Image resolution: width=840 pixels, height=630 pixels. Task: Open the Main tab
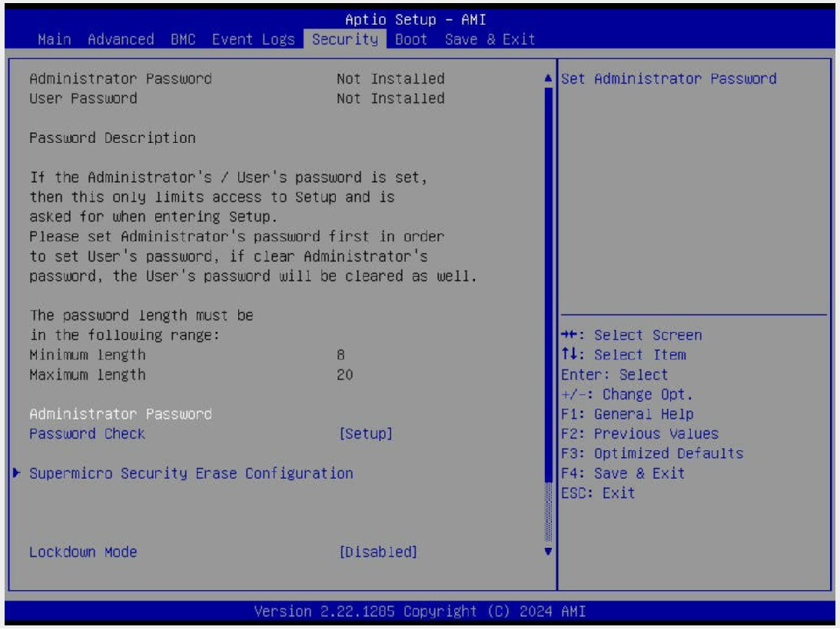[x=54, y=39]
